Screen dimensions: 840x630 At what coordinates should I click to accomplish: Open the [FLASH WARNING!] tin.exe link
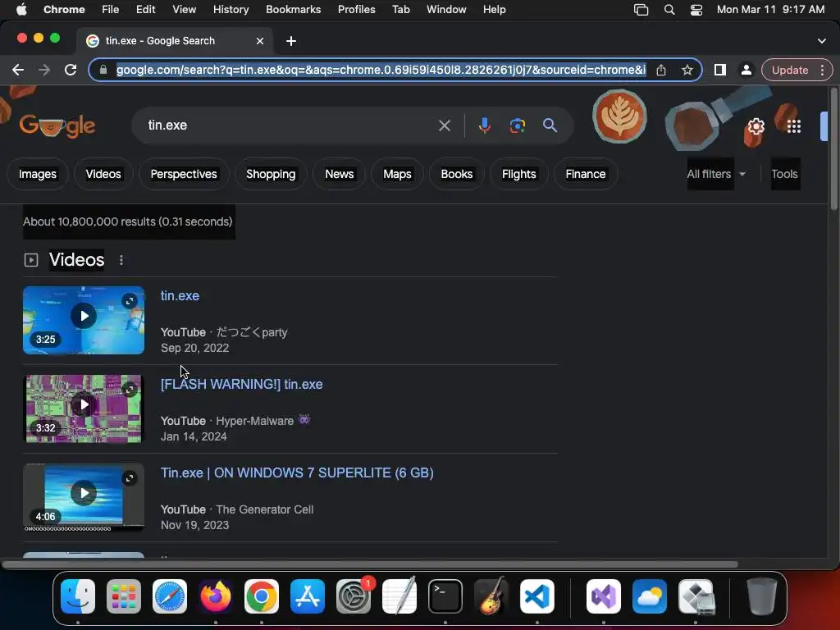coord(242,384)
